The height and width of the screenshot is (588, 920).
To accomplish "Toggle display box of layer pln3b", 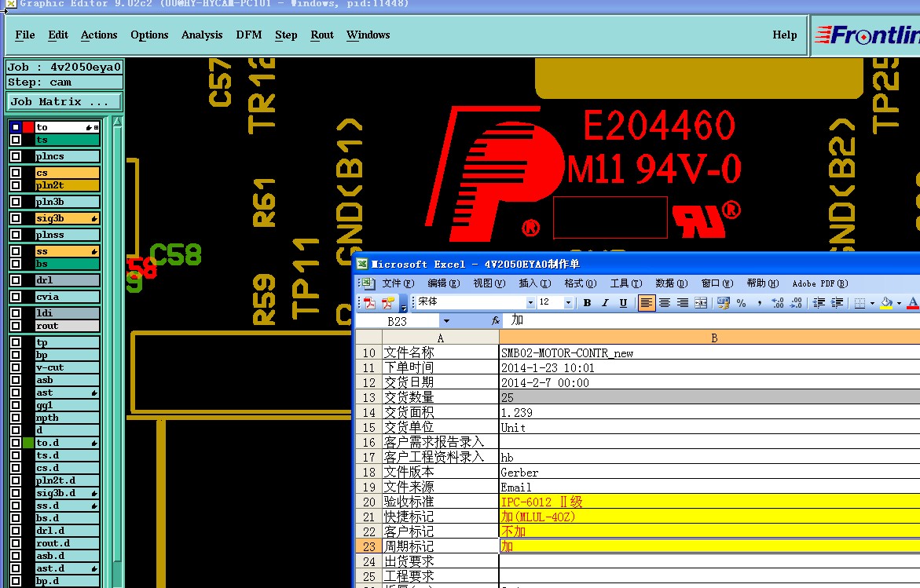I will point(16,202).
